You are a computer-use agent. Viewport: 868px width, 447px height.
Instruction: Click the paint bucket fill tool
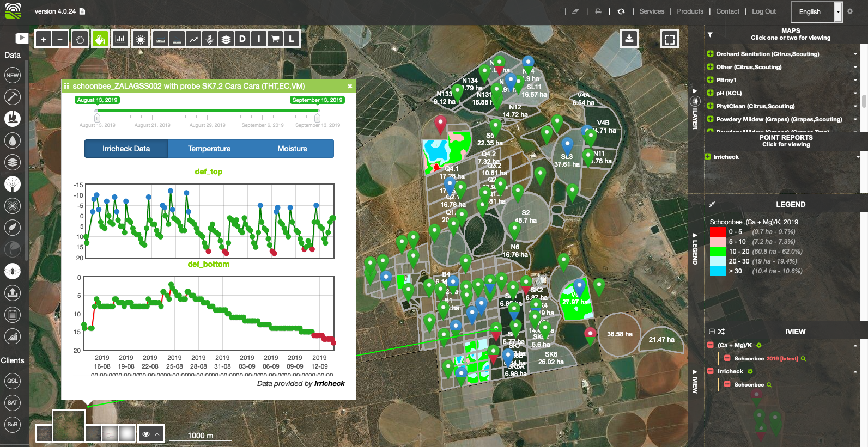[100, 39]
